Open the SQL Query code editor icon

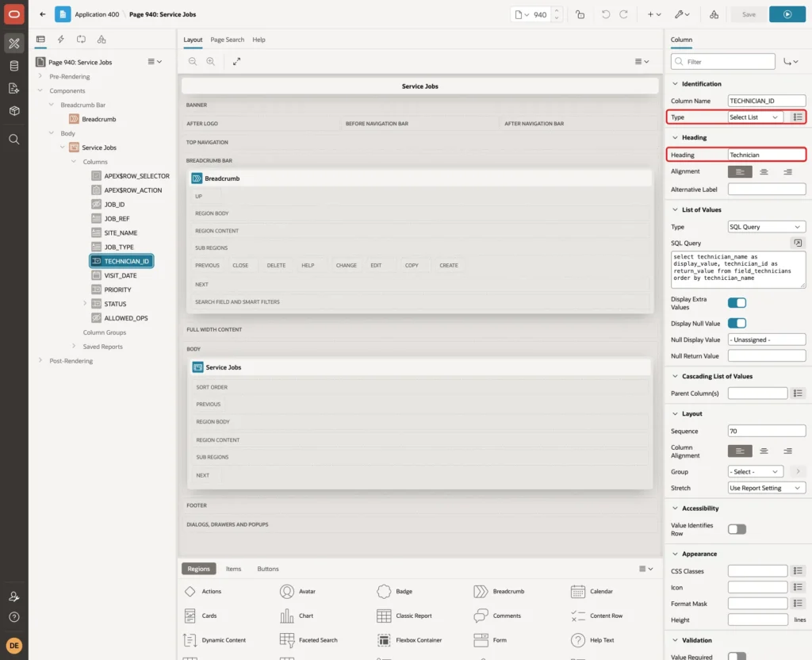click(798, 243)
